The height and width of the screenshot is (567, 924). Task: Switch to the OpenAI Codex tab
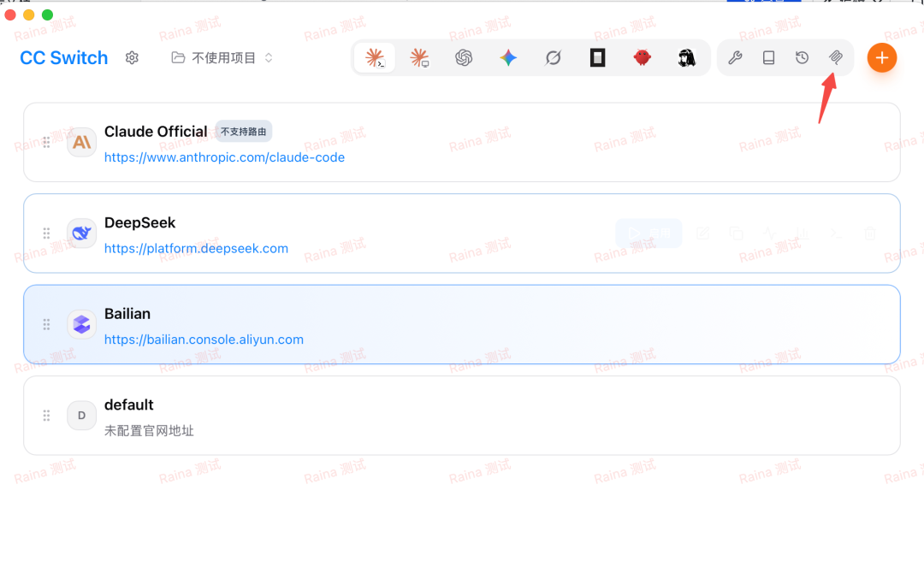coord(464,57)
